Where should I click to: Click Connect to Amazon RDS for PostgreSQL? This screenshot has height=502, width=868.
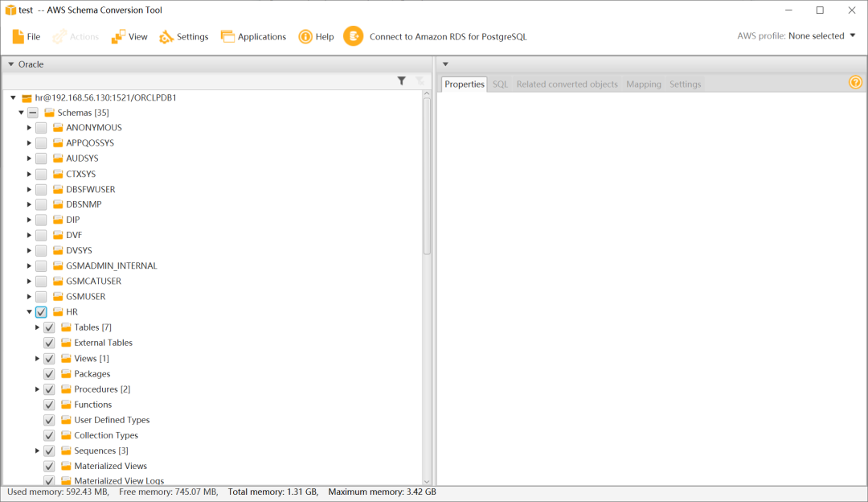click(x=448, y=37)
